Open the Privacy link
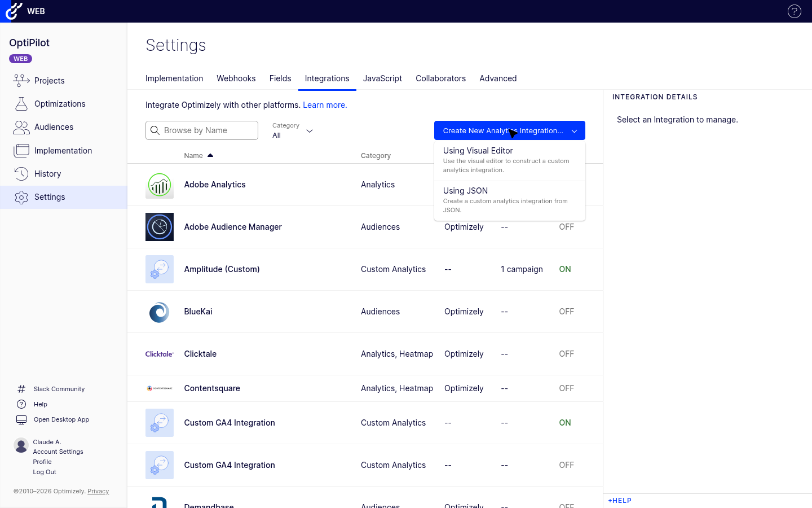This screenshot has height=508, width=812. [x=98, y=491]
